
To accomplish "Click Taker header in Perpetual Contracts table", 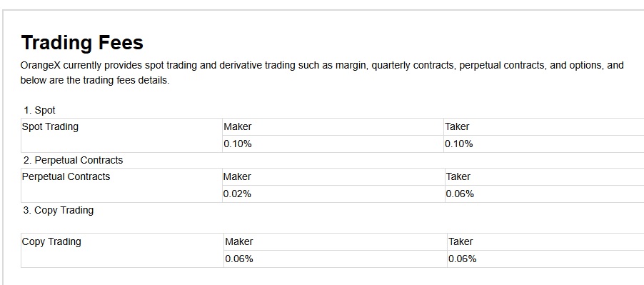I will tap(545, 177).
